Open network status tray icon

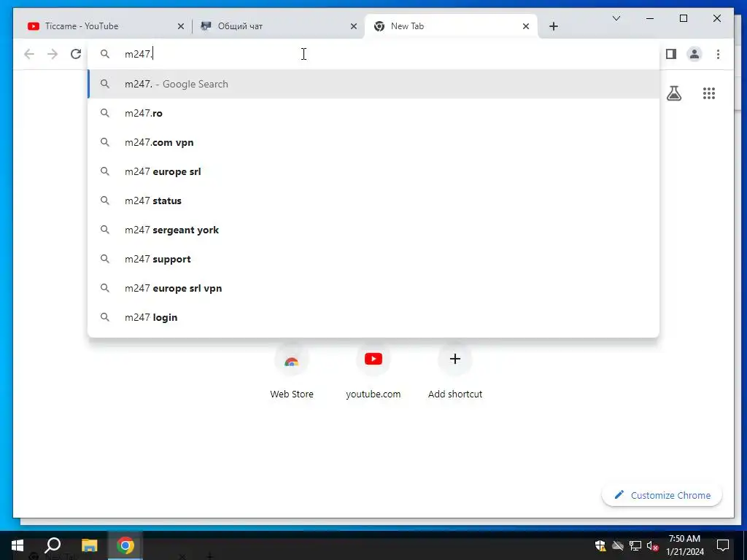coord(635,545)
